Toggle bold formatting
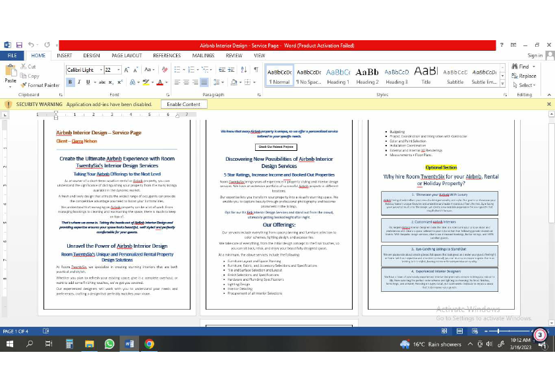Viewport: 555px width, 392px height. click(x=71, y=81)
